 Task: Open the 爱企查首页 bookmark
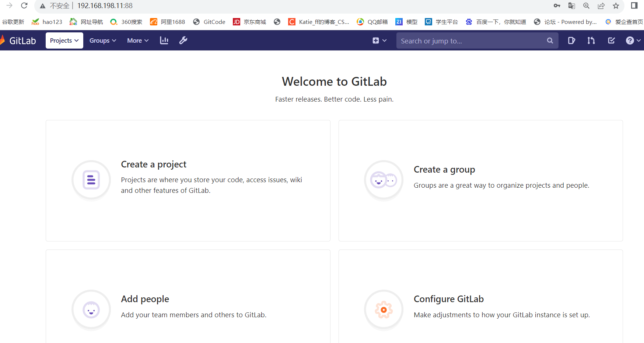click(x=624, y=22)
